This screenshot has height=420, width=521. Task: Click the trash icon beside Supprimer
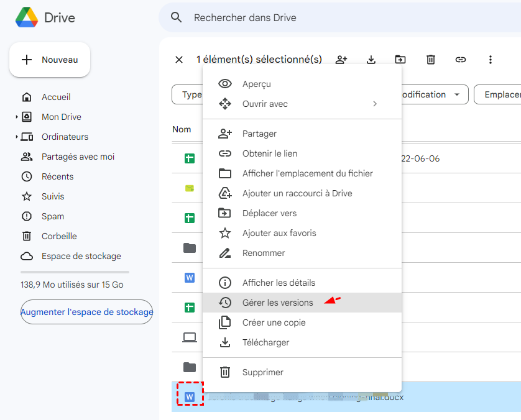(225, 372)
